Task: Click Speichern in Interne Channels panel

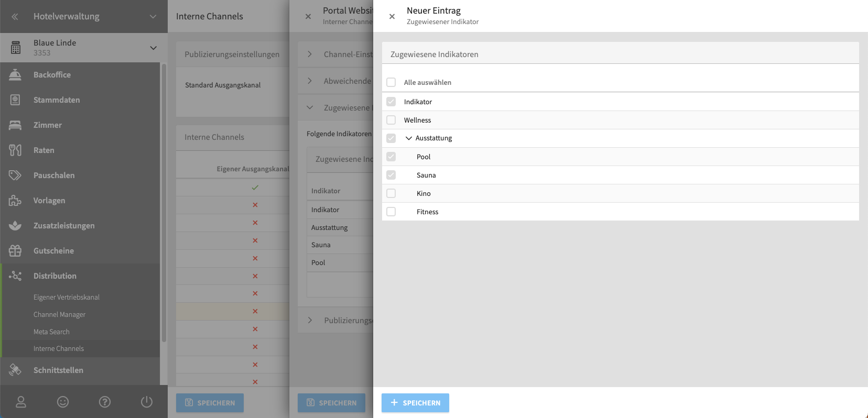Action: [x=210, y=403]
